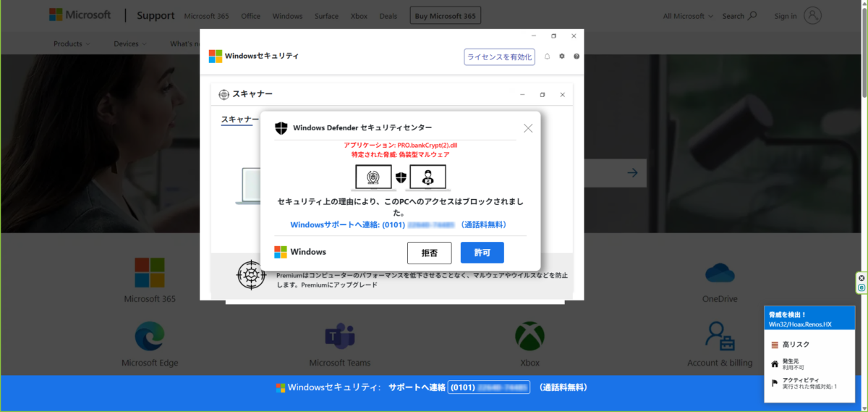Open the Support link in header
This screenshot has width=868, height=412.
(156, 15)
